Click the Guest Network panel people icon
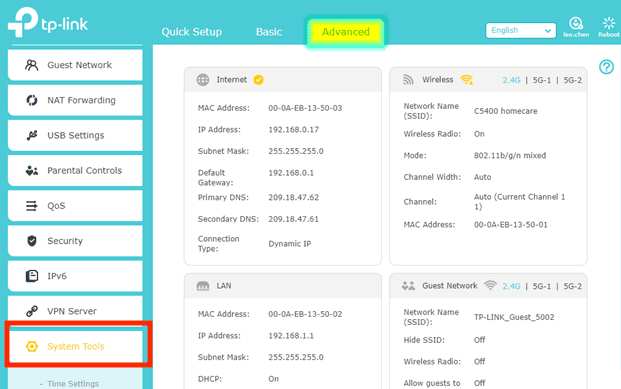The image size is (621, 389). click(x=408, y=286)
